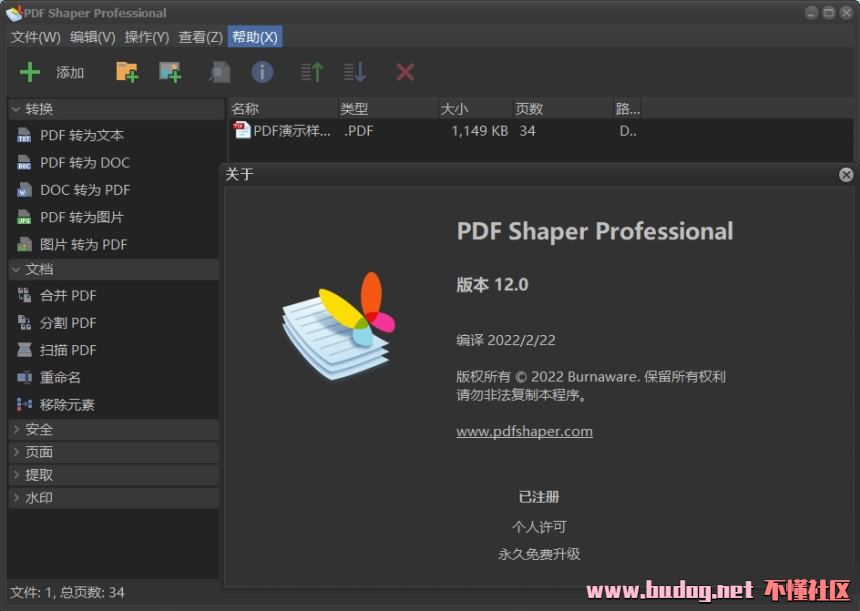Click the 永久免费升级 text

[x=539, y=554]
